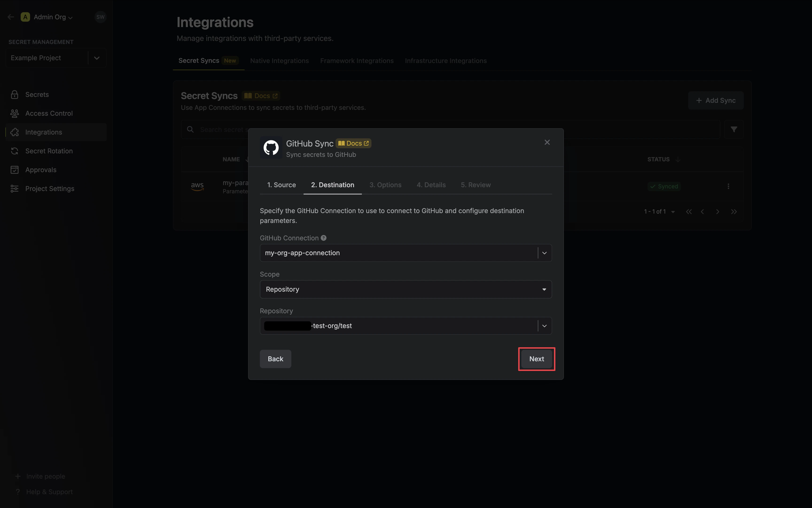Click the back arrow beside Admin Org
812x508 pixels.
(x=11, y=17)
